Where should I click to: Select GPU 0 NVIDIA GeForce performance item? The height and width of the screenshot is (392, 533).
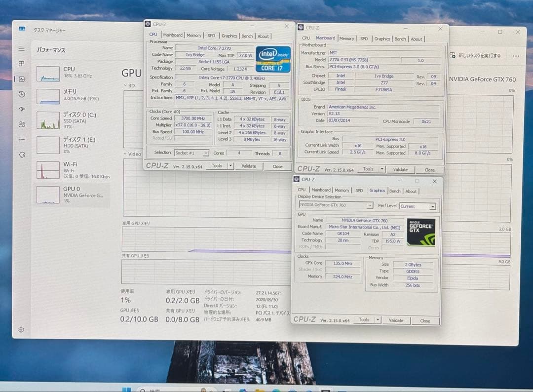pyautogui.click(x=73, y=195)
